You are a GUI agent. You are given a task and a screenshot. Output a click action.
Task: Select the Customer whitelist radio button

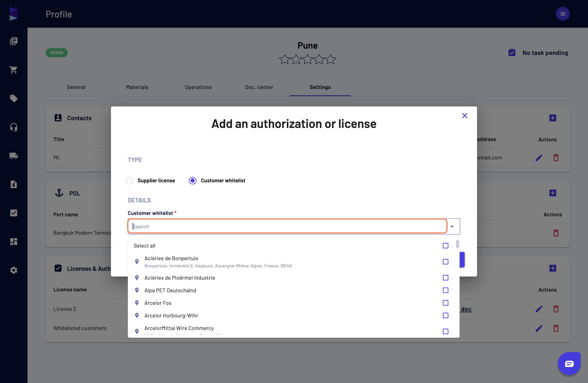[192, 181]
